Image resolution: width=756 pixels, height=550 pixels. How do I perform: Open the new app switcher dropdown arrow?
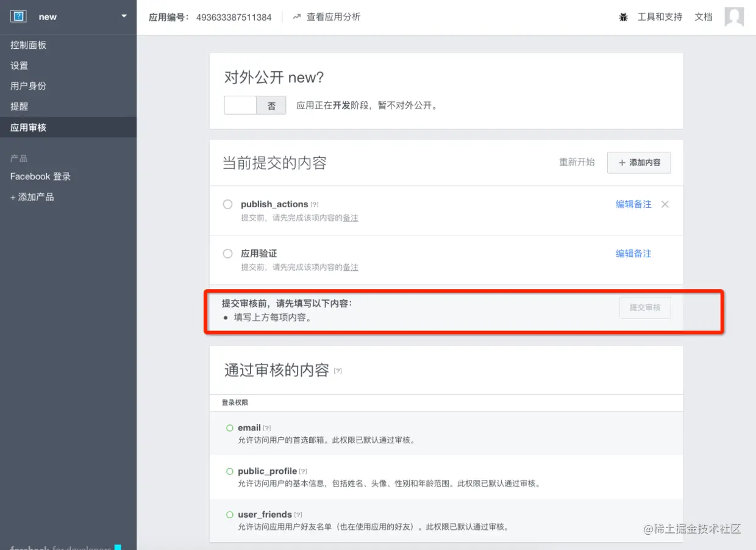pos(124,16)
